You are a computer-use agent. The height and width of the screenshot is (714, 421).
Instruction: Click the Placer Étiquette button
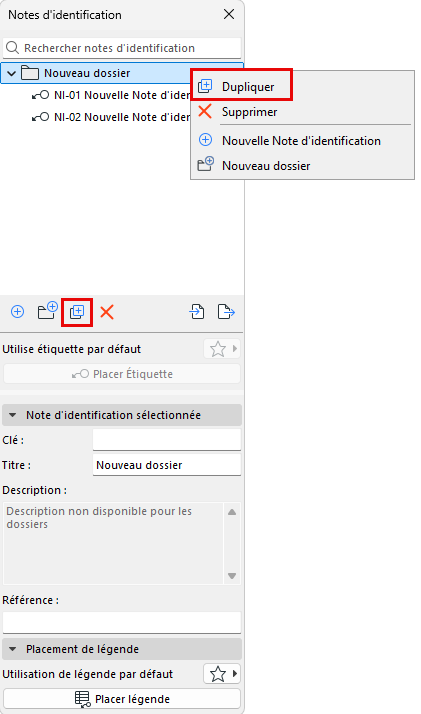click(x=122, y=374)
